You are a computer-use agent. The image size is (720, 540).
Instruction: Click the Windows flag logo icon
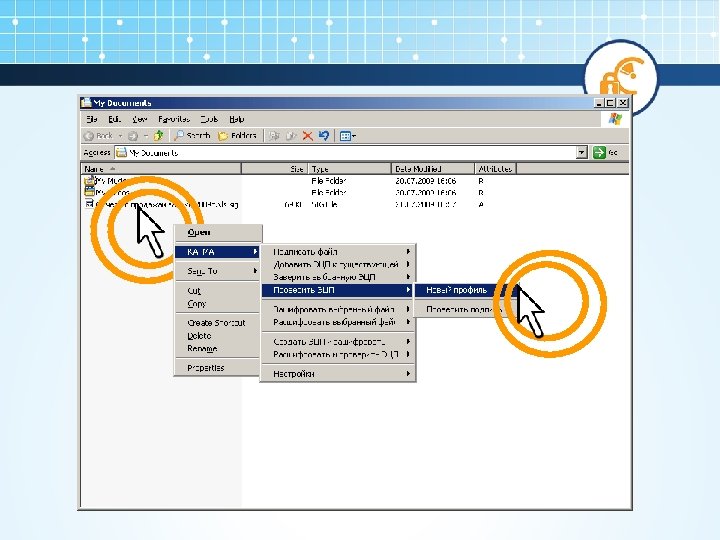click(x=615, y=119)
